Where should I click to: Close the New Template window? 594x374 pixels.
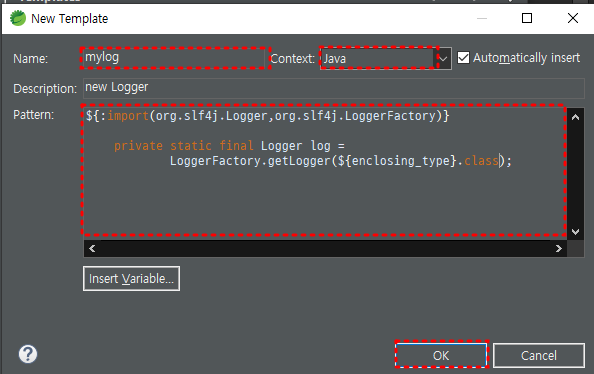[573, 18]
